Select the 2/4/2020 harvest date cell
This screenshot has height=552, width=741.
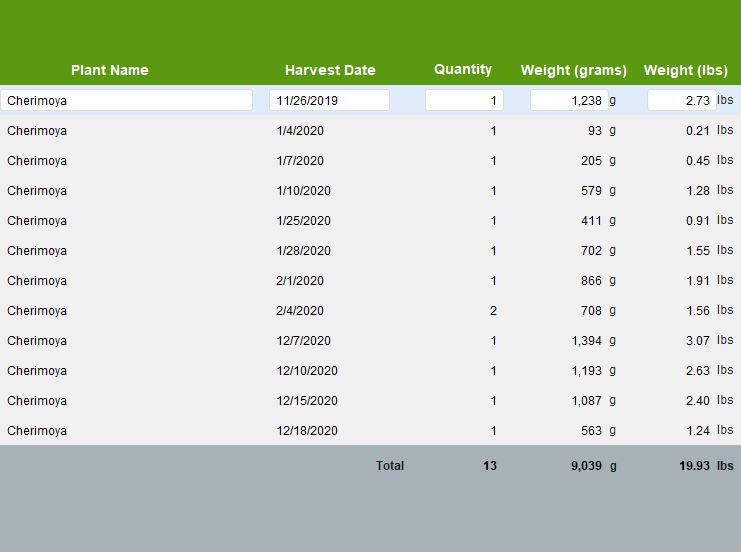pyautogui.click(x=300, y=310)
